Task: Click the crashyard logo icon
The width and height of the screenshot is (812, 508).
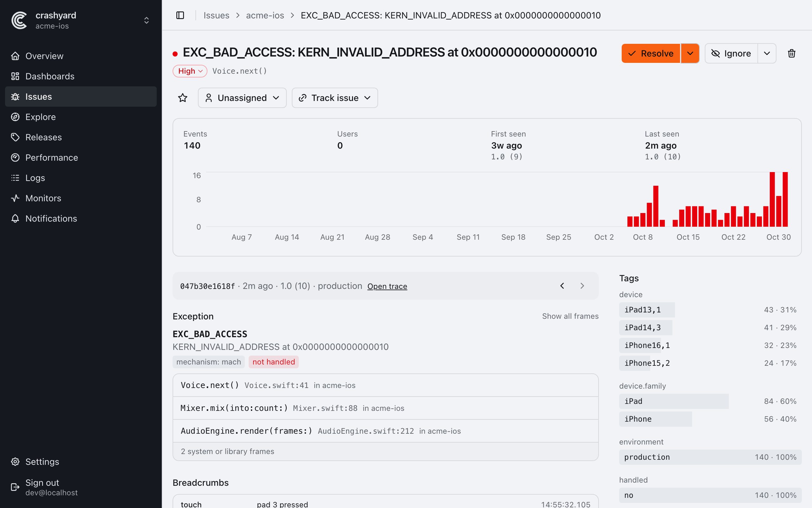Action: [19, 20]
